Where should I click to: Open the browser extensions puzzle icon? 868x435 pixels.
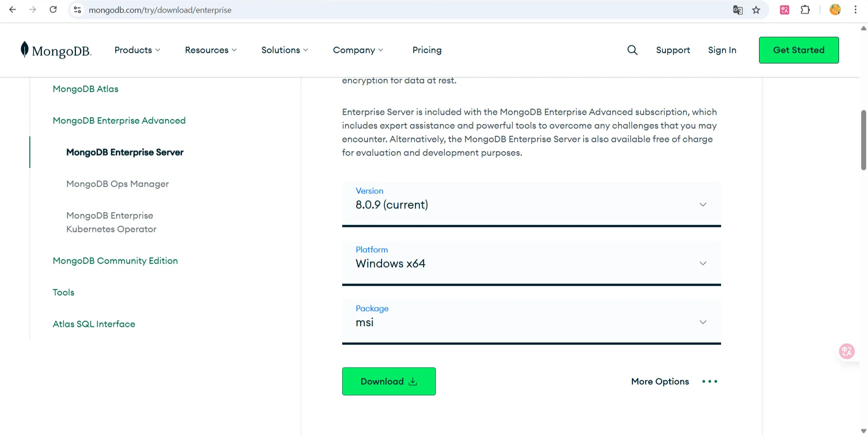[806, 9]
